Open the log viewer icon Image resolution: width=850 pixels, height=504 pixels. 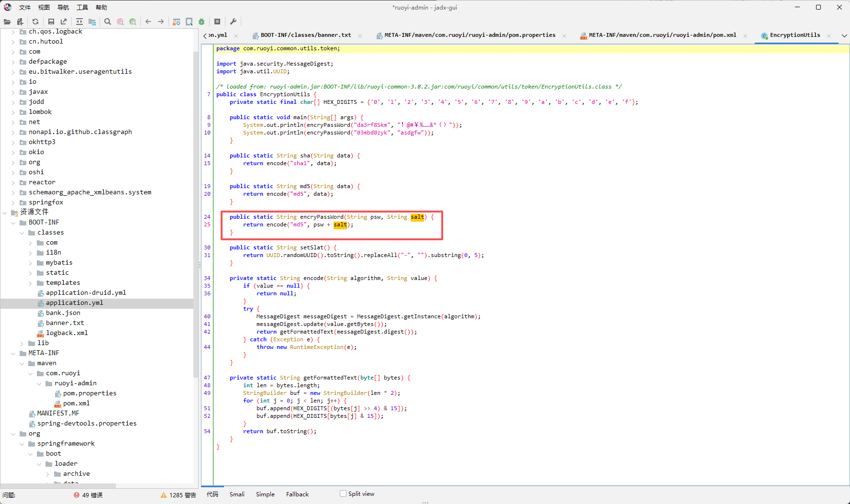pyautogui.click(x=217, y=22)
